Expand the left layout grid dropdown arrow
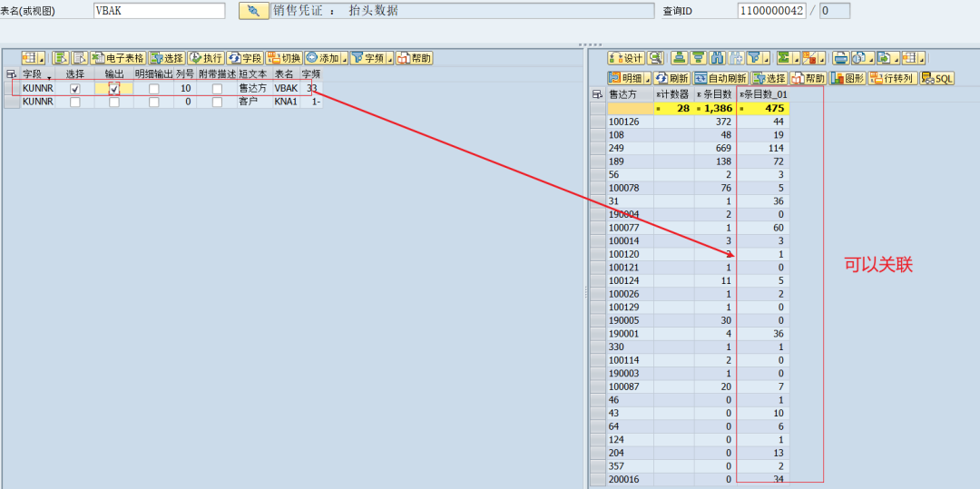The width and height of the screenshot is (980, 489). click(42, 58)
